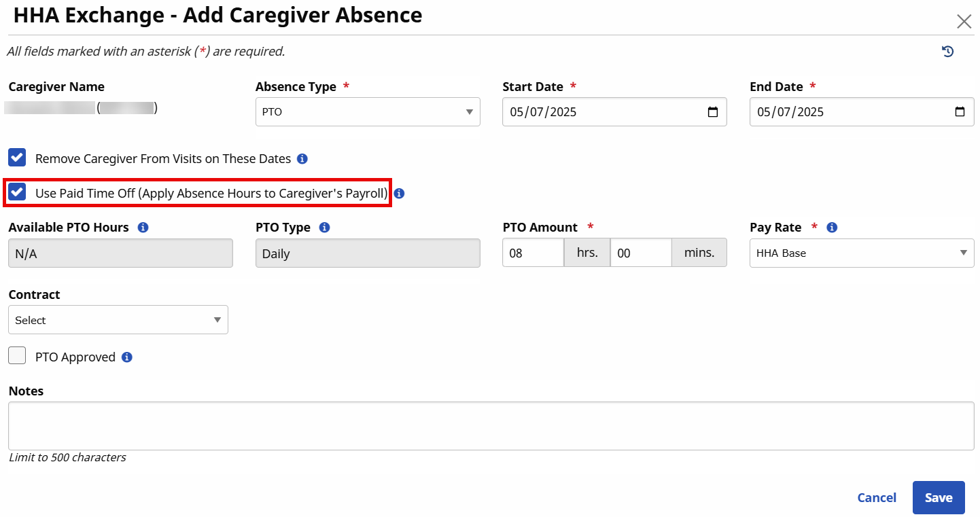Open the Start Date calendar picker icon
The height and width of the screenshot is (517, 980).
[x=712, y=112]
